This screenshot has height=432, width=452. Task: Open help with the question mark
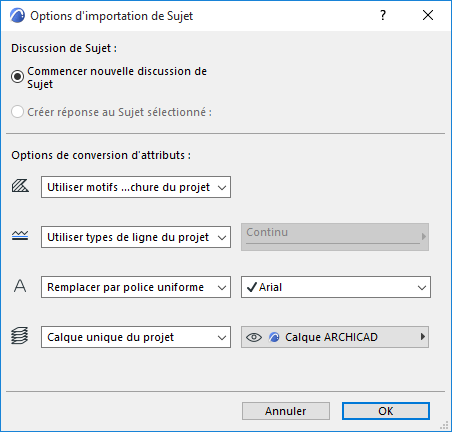pos(383,15)
